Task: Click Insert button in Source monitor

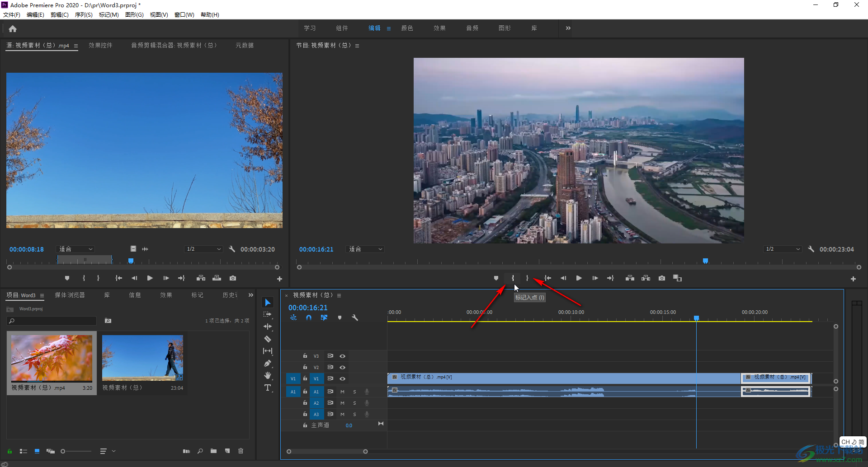Action: 201,278
